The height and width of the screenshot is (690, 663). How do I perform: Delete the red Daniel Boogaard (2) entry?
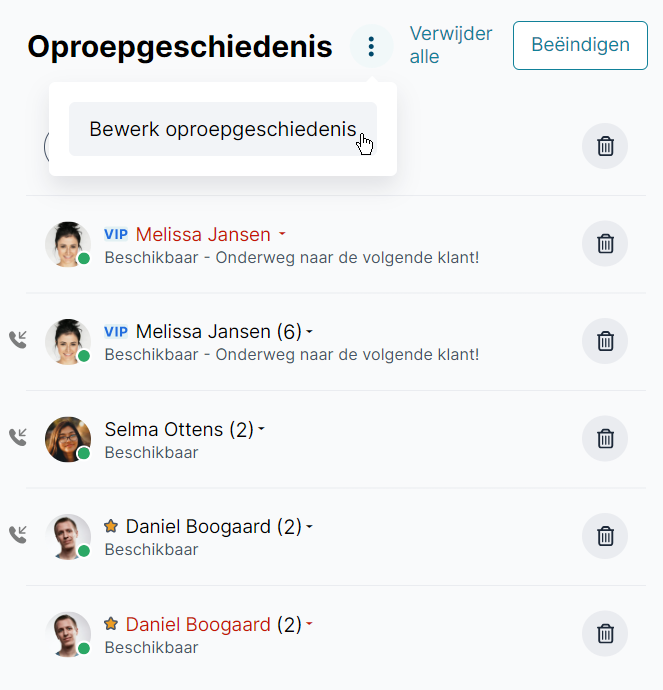tap(605, 633)
